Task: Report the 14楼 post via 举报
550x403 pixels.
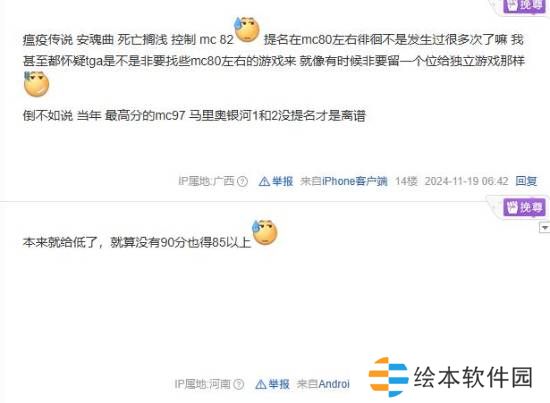Action: (x=276, y=181)
